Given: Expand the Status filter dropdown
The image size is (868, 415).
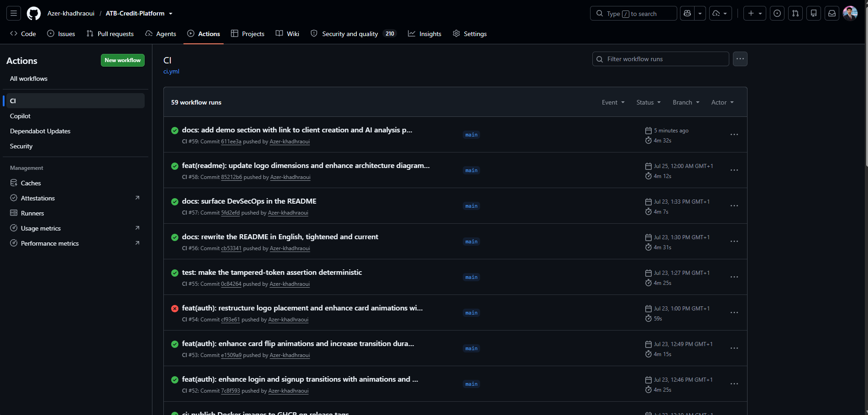Looking at the screenshot, I should tap(648, 102).
